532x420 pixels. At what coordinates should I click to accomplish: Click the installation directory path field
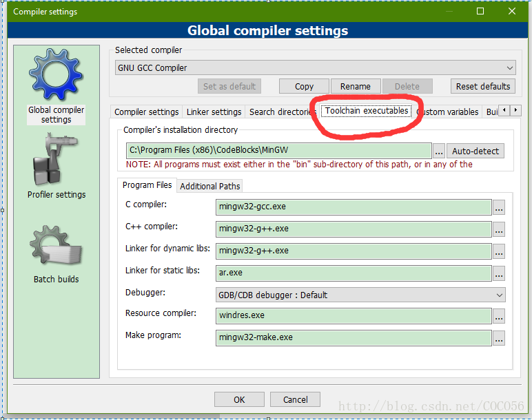(279, 151)
